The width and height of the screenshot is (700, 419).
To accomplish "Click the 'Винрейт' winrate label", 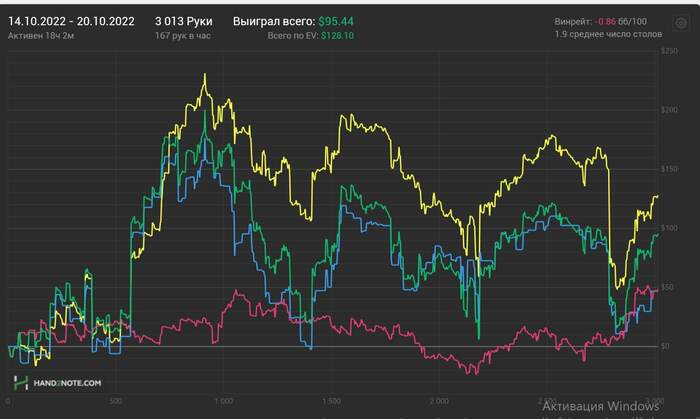I will (573, 21).
